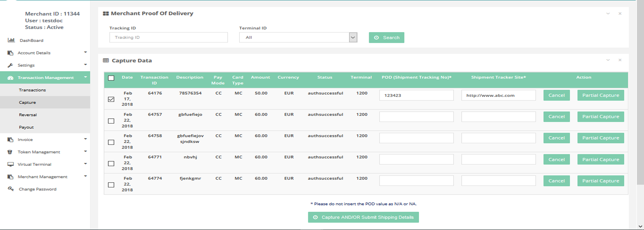Screen dimensions: 644x230
Task: Tick the select-all checkbox in table header
Action: [111, 78]
